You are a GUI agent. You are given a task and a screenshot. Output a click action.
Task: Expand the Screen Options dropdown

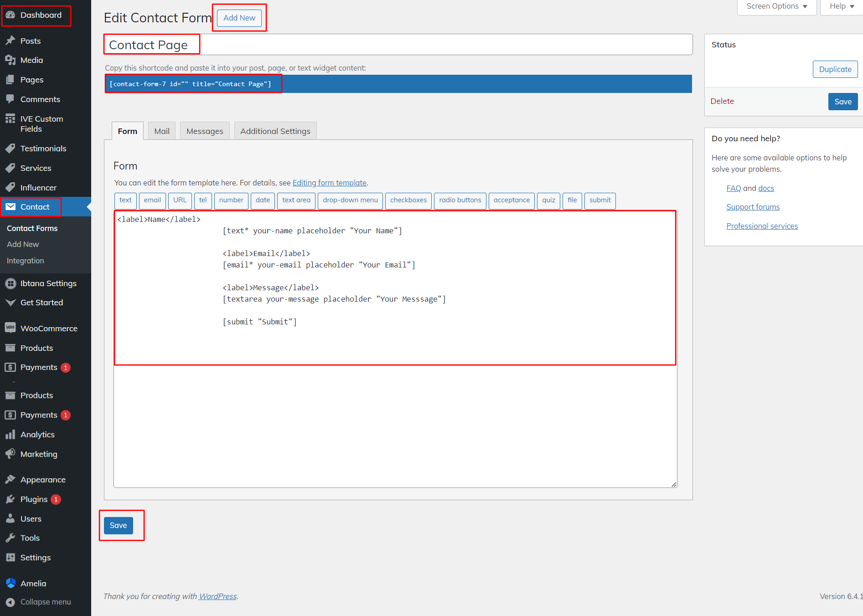coord(776,6)
